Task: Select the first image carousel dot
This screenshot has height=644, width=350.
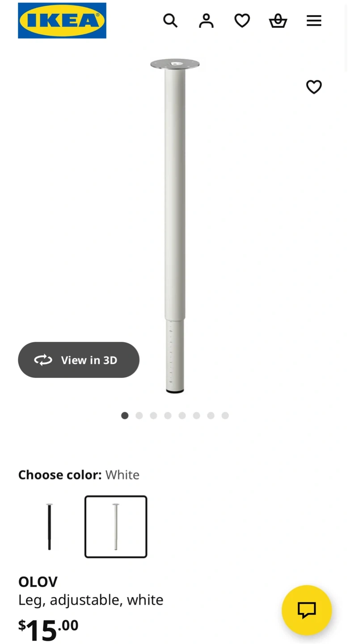Action: coord(125,415)
